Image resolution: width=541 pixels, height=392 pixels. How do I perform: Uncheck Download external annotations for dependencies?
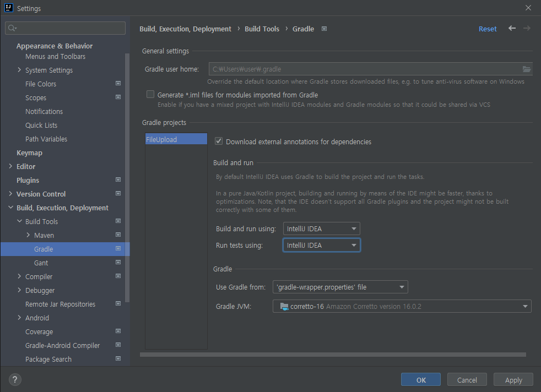219,141
